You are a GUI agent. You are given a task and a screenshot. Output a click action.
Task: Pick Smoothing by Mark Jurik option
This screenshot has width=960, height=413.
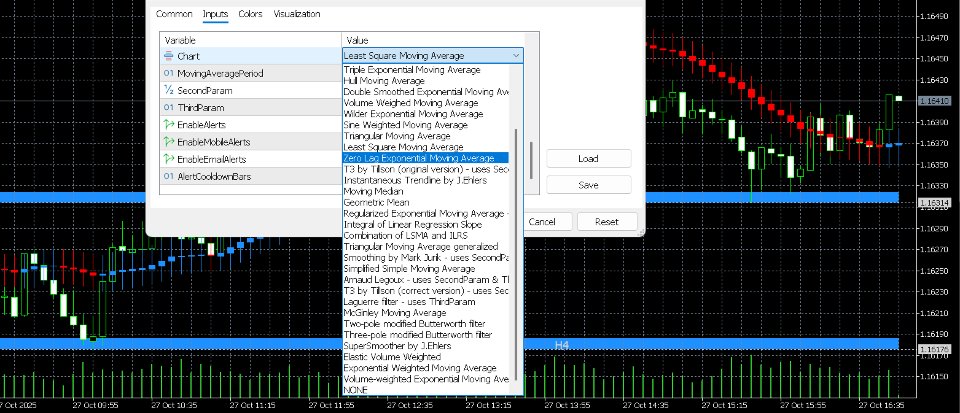[426, 258]
